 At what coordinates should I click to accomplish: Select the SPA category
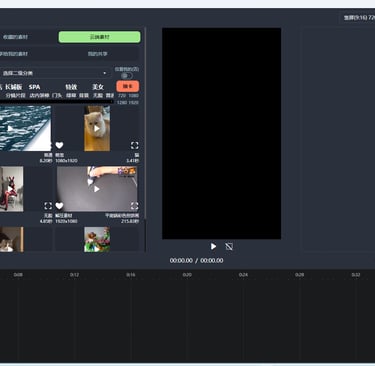pyautogui.click(x=34, y=87)
